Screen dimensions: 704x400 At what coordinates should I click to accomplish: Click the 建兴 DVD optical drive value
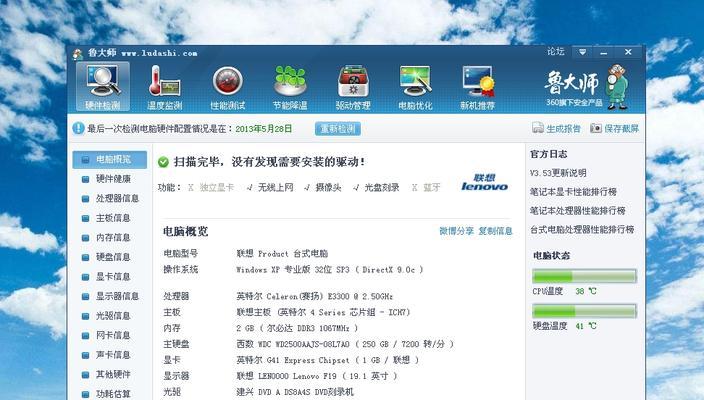[x=295, y=392]
